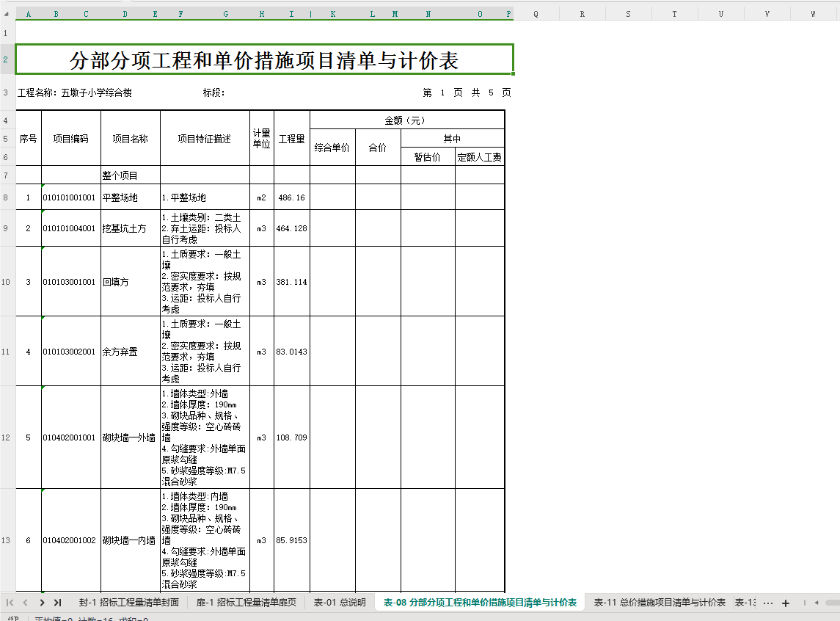This screenshot has height=621, width=840.
Task: Select the 砌块墙—外墙 cell
Action: 130,437
